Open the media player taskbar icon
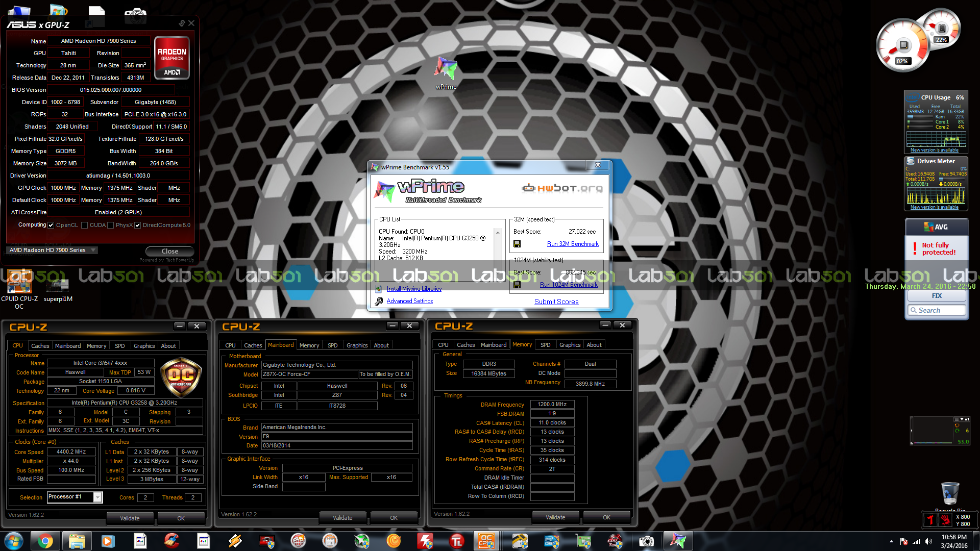This screenshot has width=980, height=551. (x=108, y=541)
